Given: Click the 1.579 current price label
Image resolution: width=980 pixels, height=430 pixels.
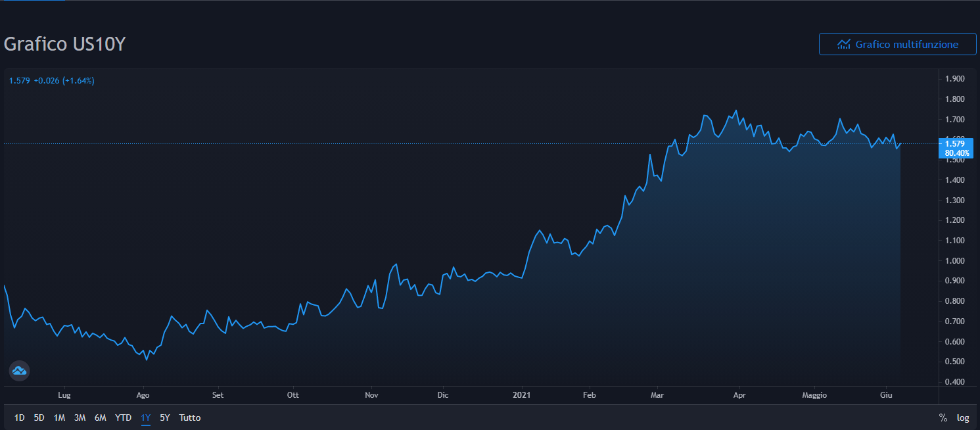Looking at the screenshot, I should tap(954, 144).
